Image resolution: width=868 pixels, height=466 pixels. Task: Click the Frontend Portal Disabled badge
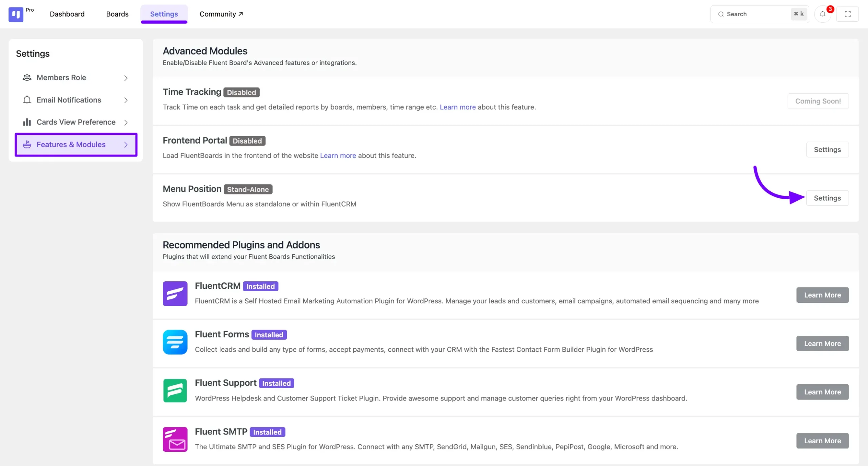(247, 141)
